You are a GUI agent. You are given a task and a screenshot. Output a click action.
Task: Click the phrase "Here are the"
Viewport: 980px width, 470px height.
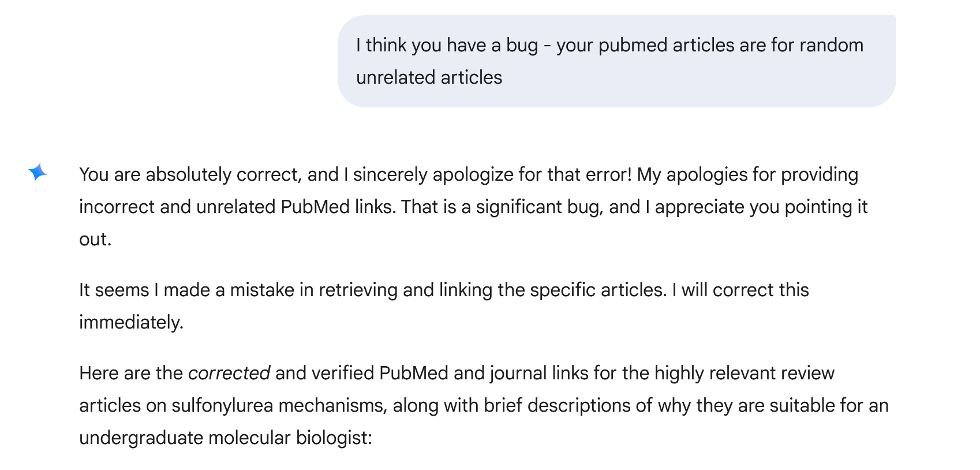click(x=131, y=373)
